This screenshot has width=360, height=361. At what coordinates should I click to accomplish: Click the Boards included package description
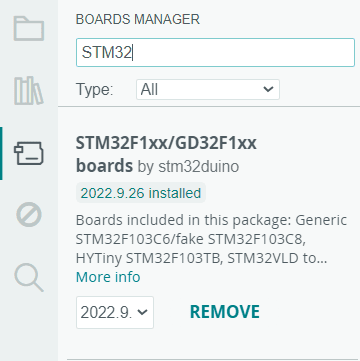click(x=211, y=239)
